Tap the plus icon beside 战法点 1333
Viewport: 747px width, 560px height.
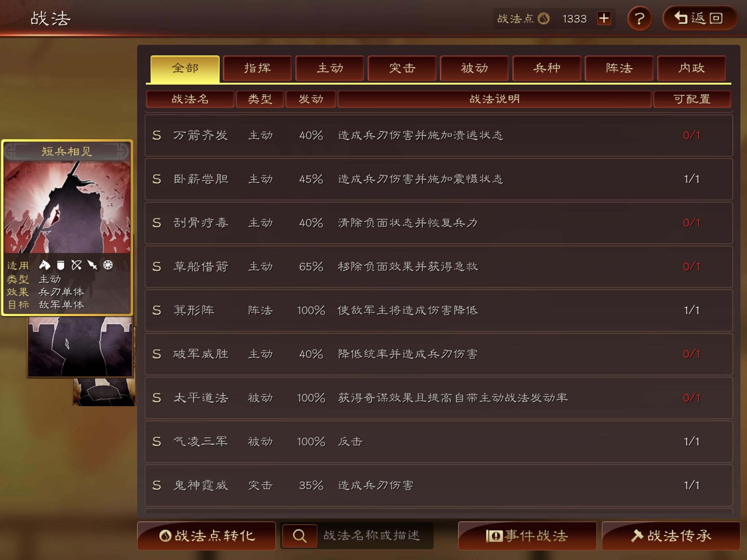click(x=604, y=18)
